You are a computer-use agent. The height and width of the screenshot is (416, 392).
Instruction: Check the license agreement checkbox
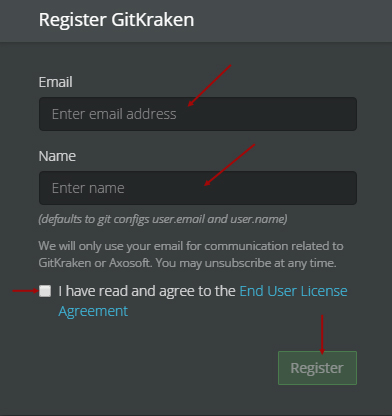tap(45, 291)
